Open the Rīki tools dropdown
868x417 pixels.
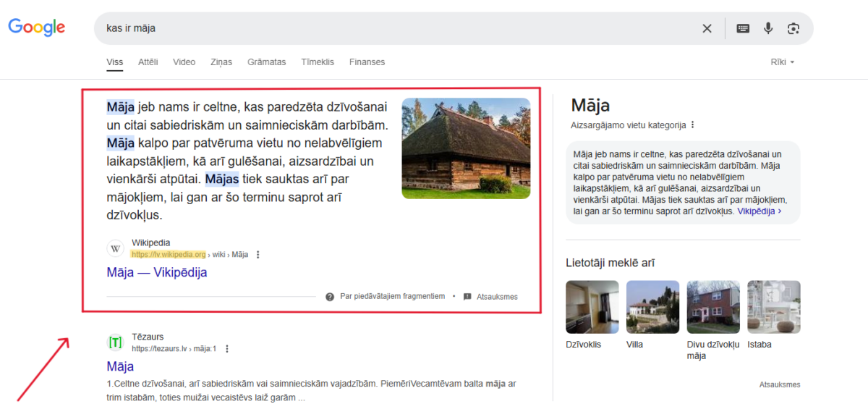click(782, 62)
